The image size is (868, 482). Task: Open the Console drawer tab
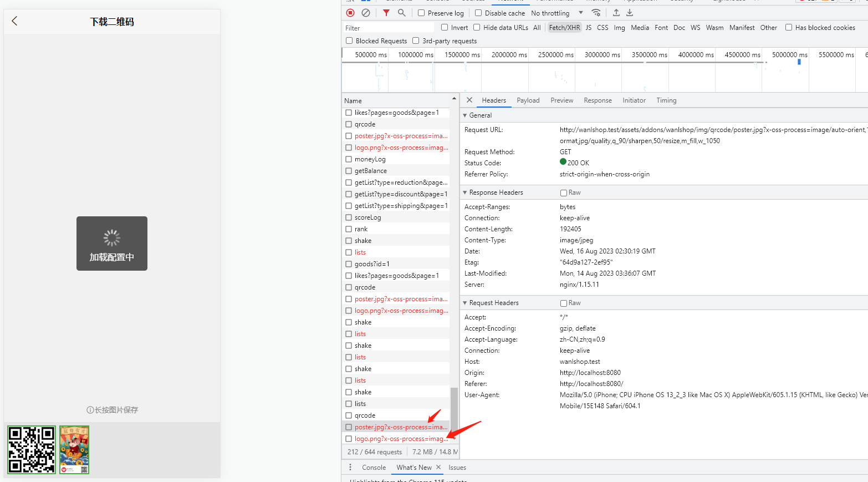(x=374, y=468)
